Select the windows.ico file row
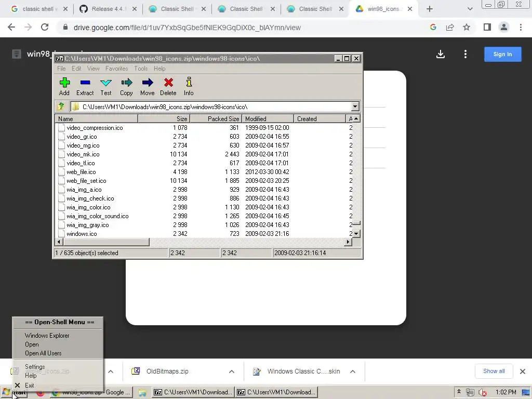 204,234
